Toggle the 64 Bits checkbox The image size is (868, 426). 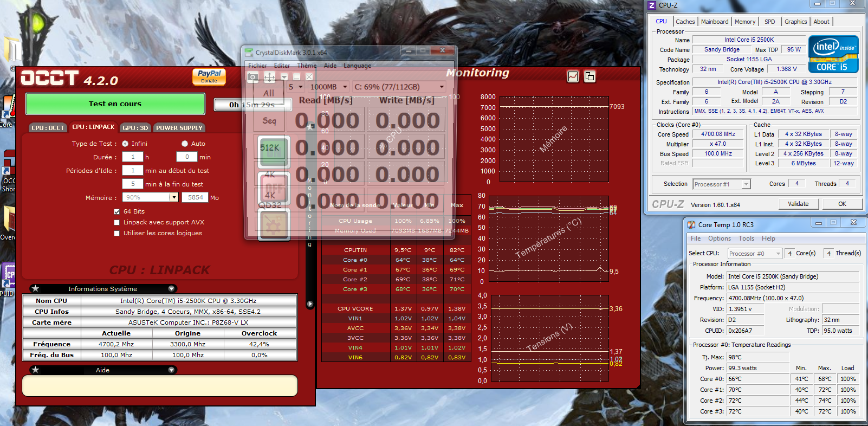tap(116, 211)
